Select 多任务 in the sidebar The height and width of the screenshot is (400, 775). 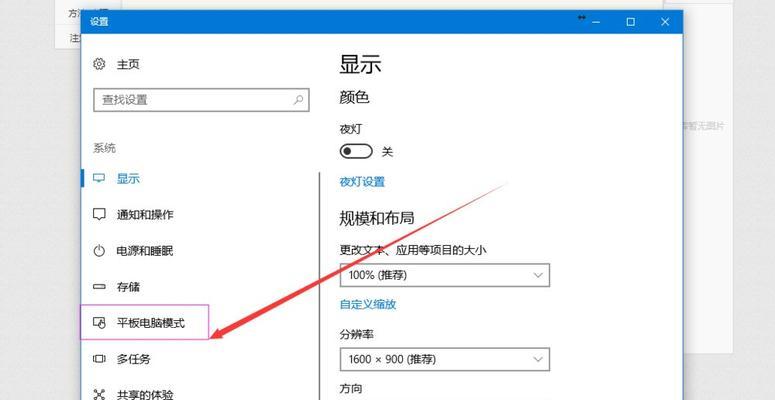(x=133, y=359)
